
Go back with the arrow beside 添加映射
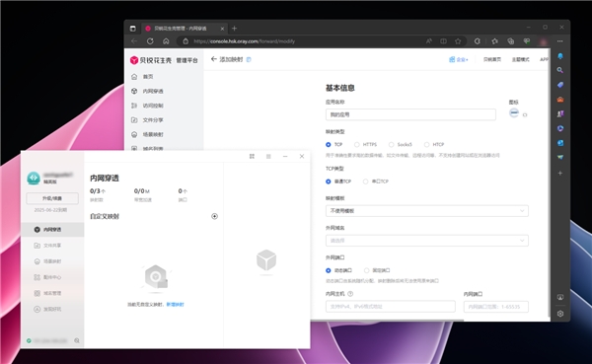214,59
